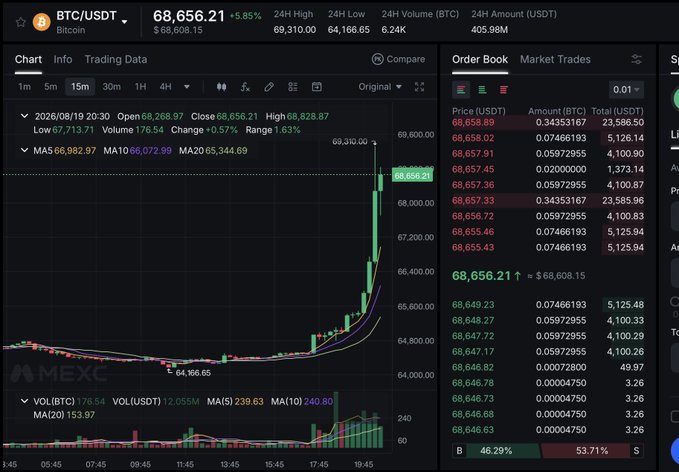Collapse the candle OHLC info row
The height and width of the screenshot is (472, 679).
coord(24,116)
